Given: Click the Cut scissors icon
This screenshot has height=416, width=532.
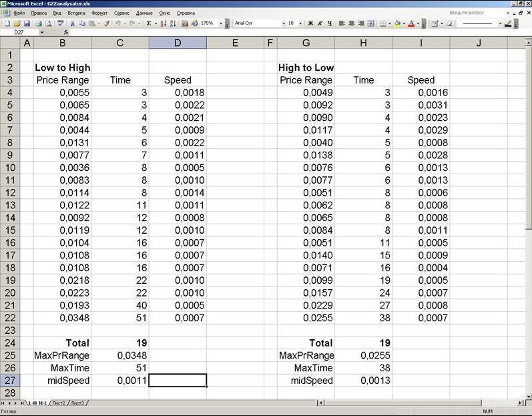Looking at the screenshot, I should tap(73, 23).
